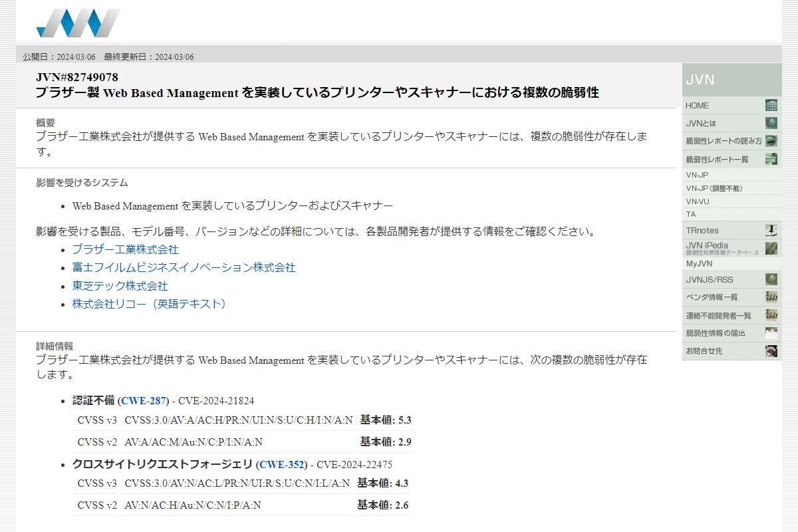Click the CVSS v3 vector for CVE-2024-21824

(239, 420)
